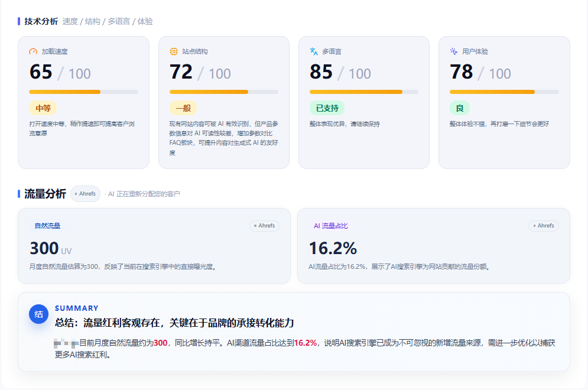The height and width of the screenshot is (390, 588).
Task: Click the 78 score progress bar
Action: coord(504,92)
